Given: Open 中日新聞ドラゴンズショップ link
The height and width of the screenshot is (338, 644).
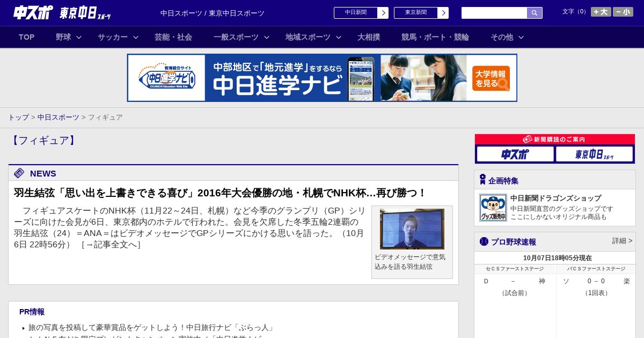Looking at the screenshot, I should 555,198.
